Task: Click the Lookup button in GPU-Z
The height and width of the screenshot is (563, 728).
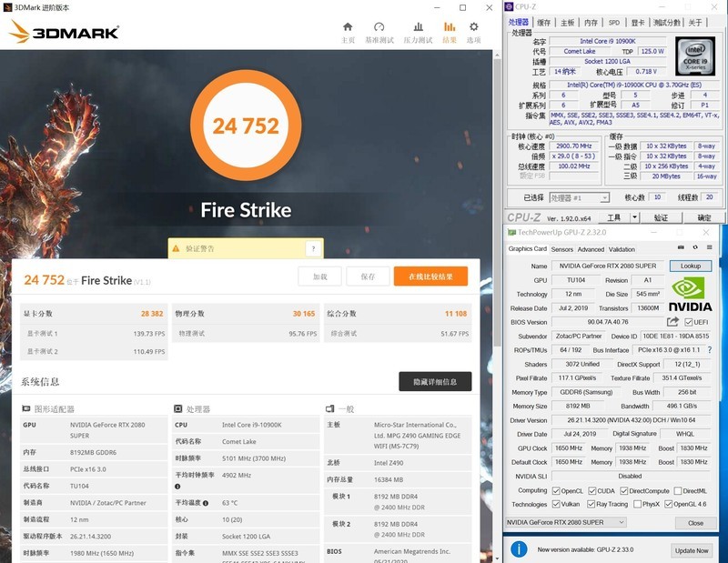Action: pos(691,266)
